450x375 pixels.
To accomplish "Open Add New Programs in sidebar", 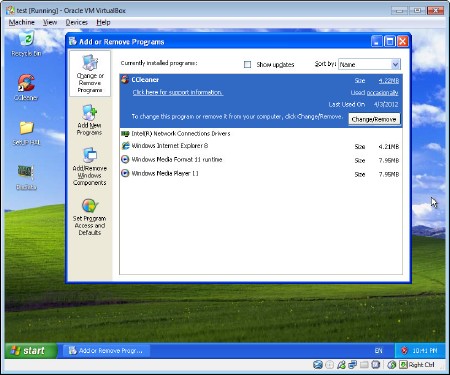I will (x=89, y=120).
